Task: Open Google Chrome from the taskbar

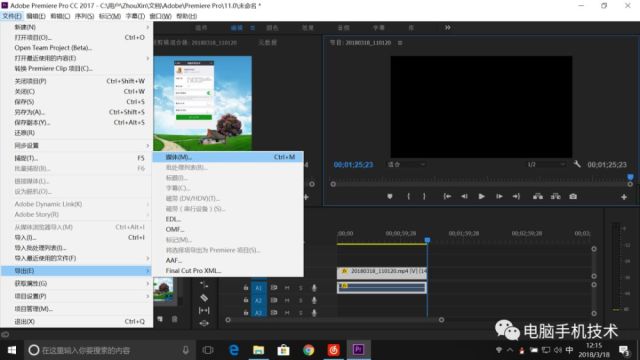Action: tap(309, 350)
